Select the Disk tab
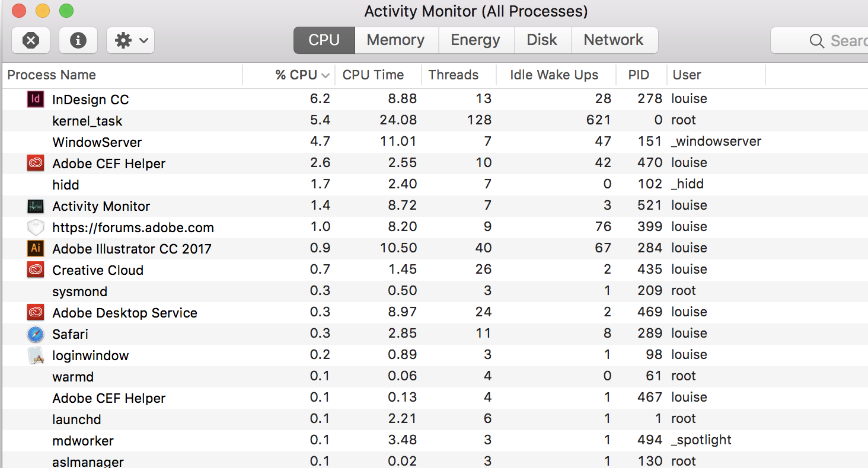This screenshot has width=868, height=468. (542, 40)
